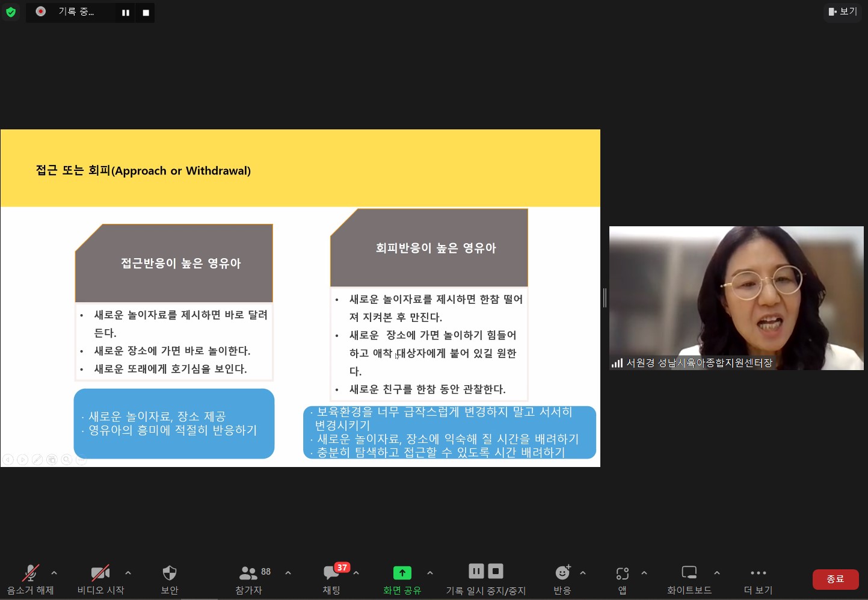Open 더 보기 more options
The width and height of the screenshot is (868, 600).
(758, 580)
